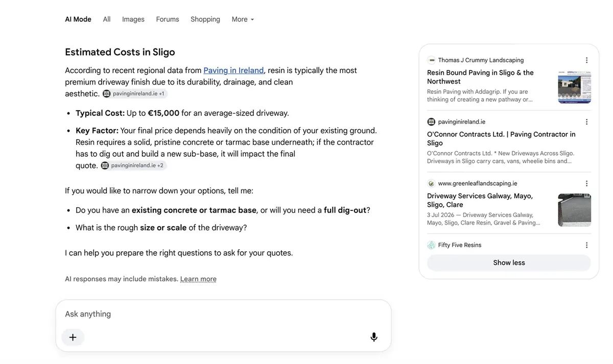The height and width of the screenshot is (364, 613).
Task: Click the www.greenleaflandscaping.ie source name
Action: 478,184
